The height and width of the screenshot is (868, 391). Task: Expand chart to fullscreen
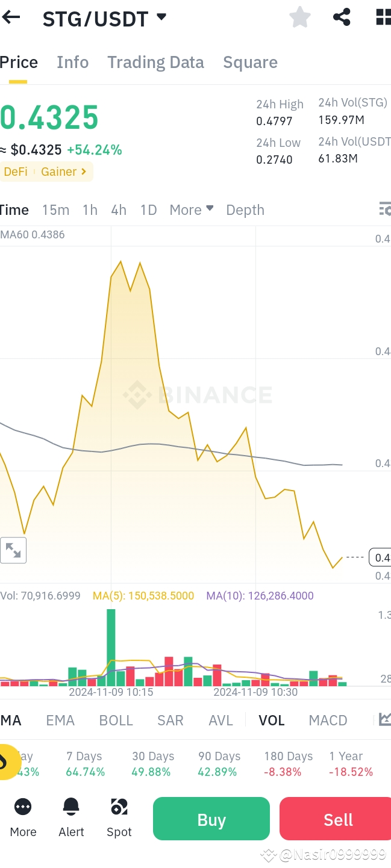click(x=13, y=550)
